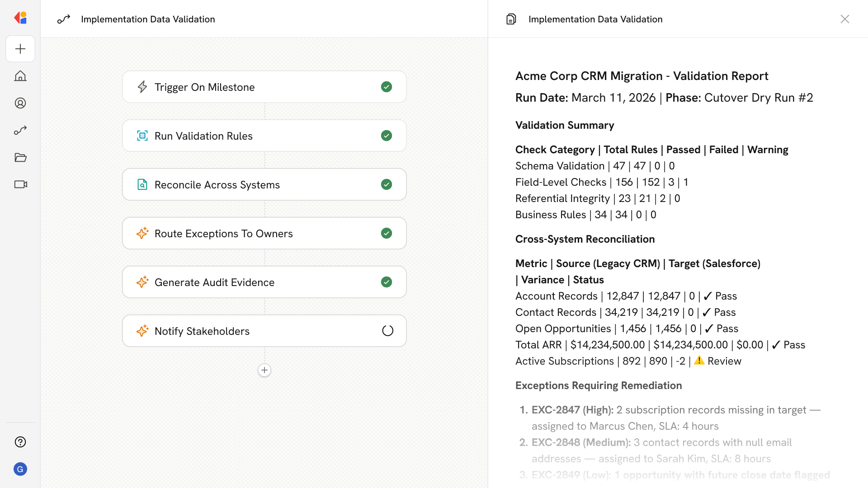
Task: Open the Home icon in the sidebar
Action: 20,76
